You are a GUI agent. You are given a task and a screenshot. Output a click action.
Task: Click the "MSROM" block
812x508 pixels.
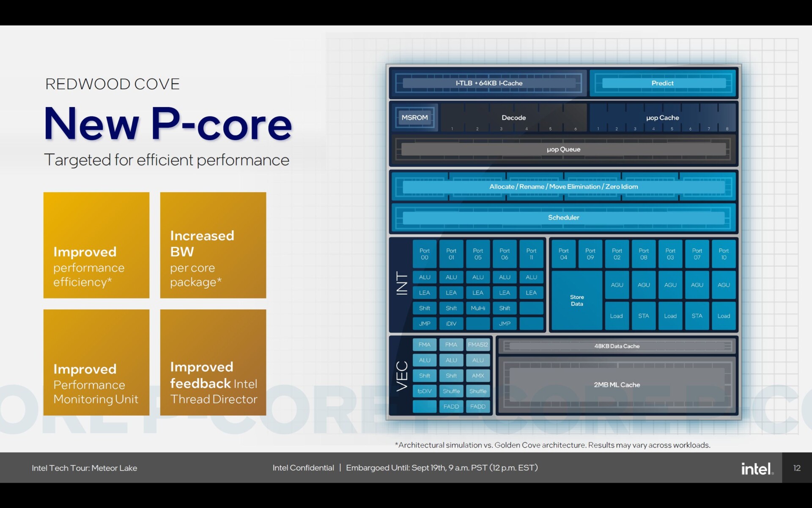(414, 118)
